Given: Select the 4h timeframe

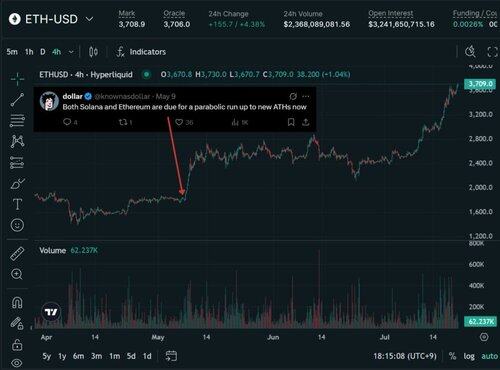Looking at the screenshot, I should pos(56,52).
